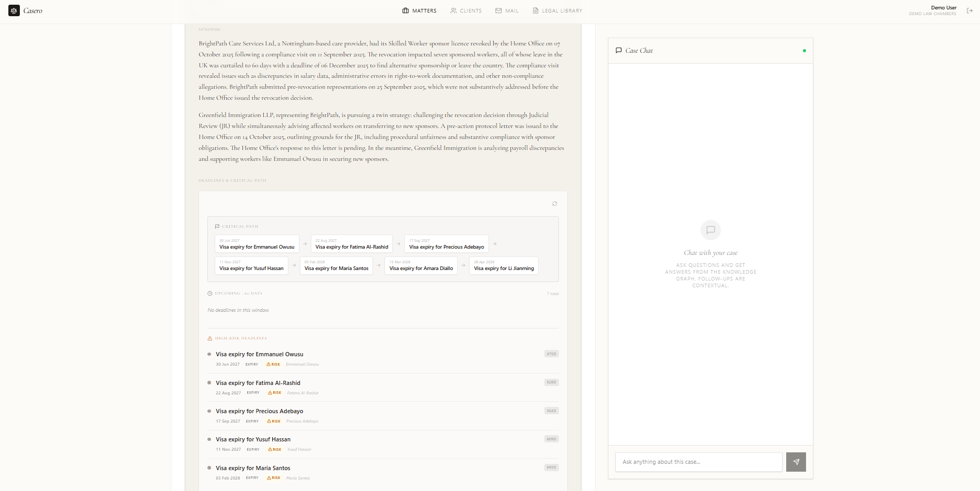Viewport: 980px width, 491px height.
Task: Select Visa expiry for Li Jianming card
Action: (x=504, y=265)
